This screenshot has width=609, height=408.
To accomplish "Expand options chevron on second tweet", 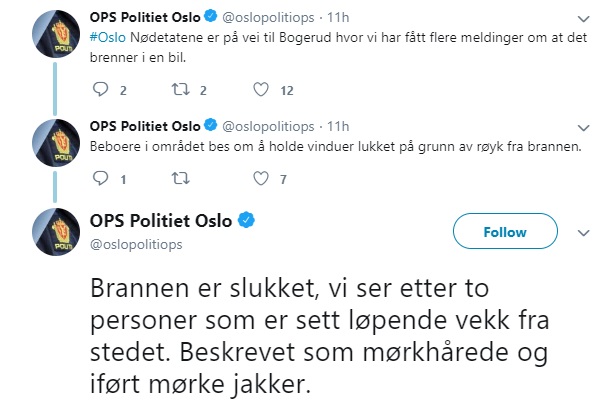I will tap(585, 129).
